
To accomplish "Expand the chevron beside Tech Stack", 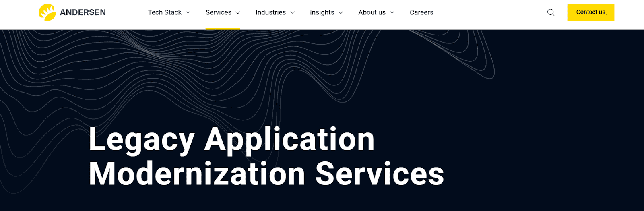I will [188, 13].
